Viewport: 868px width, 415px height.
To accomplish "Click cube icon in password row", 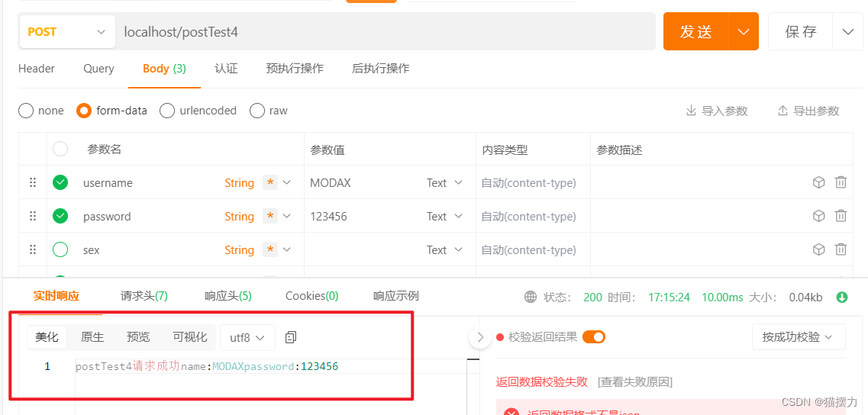I will 818,217.
